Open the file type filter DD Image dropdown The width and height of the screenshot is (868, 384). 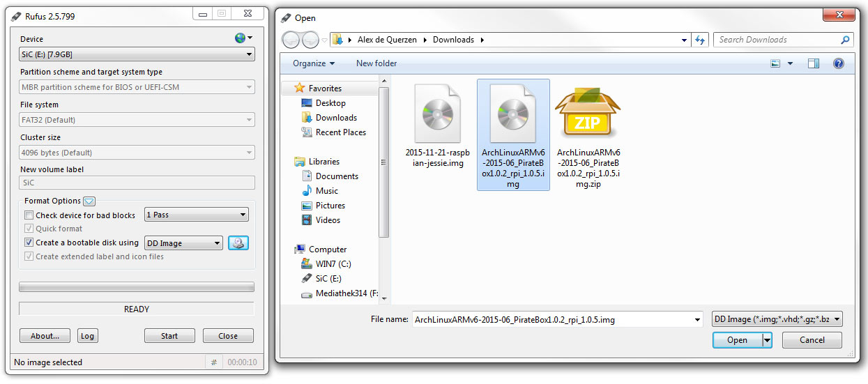(x=777, y=319)
